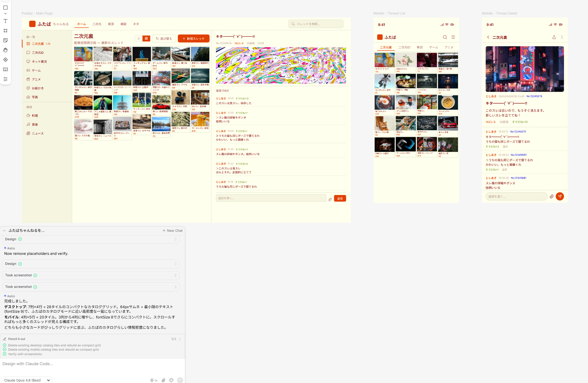This screenshot has height=383, width=588.
Task: Open the keyboard shortcuts icon
Action: pos(5,69)
